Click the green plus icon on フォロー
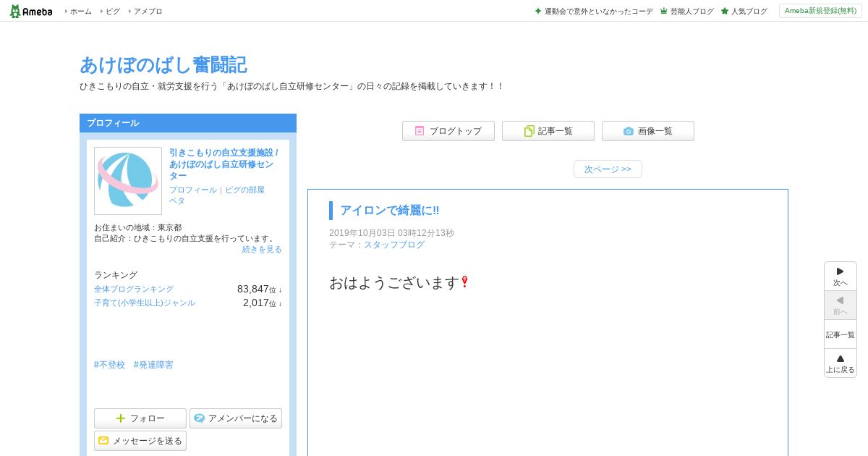The height and width of the screenshot is (456, 868). tap(121, 418)
